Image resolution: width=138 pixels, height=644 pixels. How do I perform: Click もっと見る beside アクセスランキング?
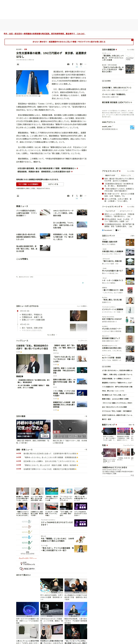coord(131,171)
